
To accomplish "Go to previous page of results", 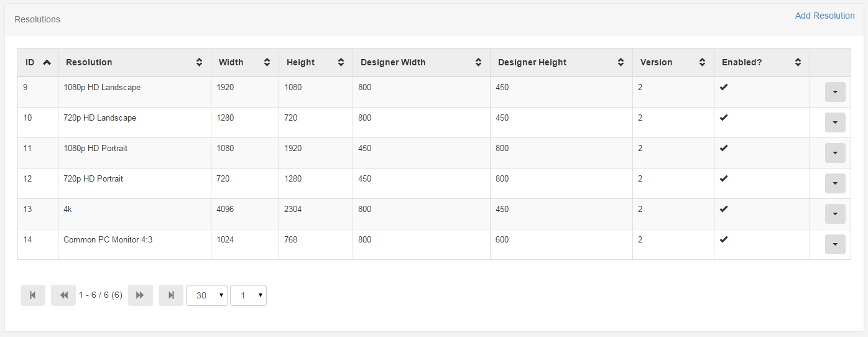I will pos(63,295).
